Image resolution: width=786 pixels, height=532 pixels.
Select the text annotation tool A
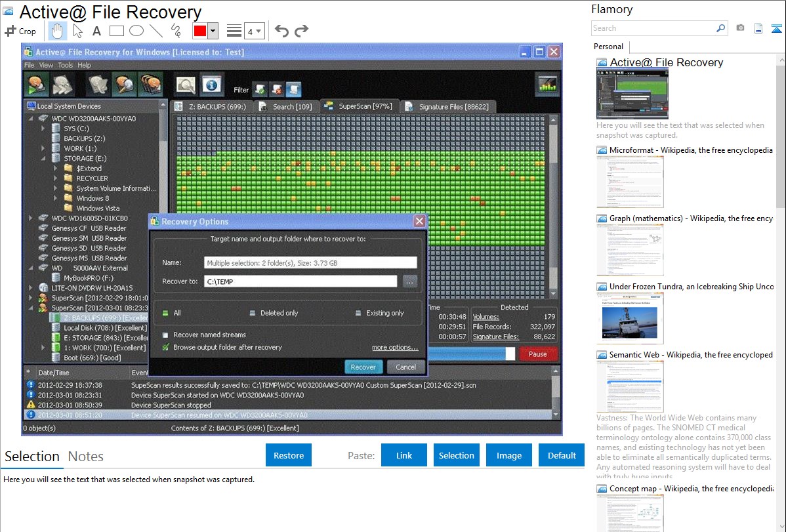click(96, 31)
